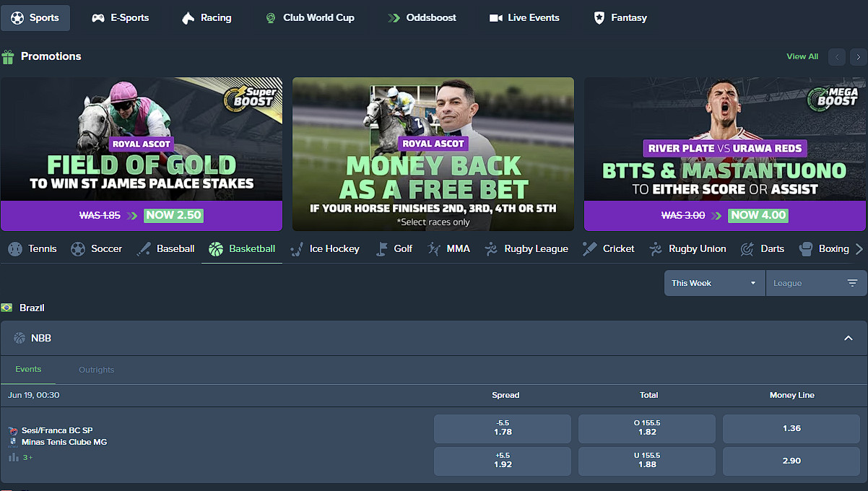Choose the Baseball bat icon
This screenshot has width=868, height=491.
(144, 249)
